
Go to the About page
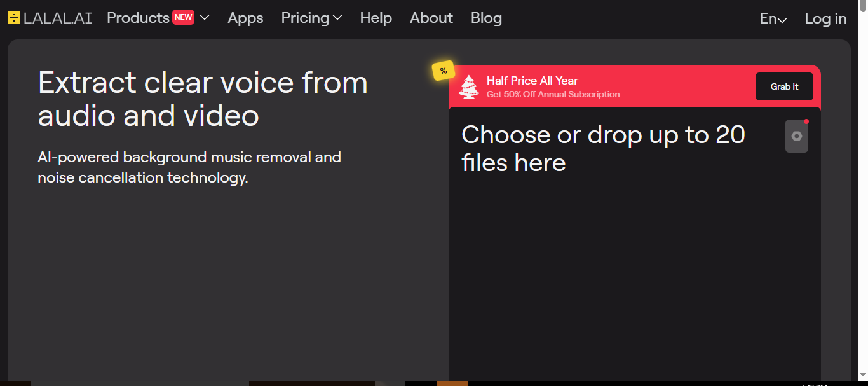[x=431, y=18]
